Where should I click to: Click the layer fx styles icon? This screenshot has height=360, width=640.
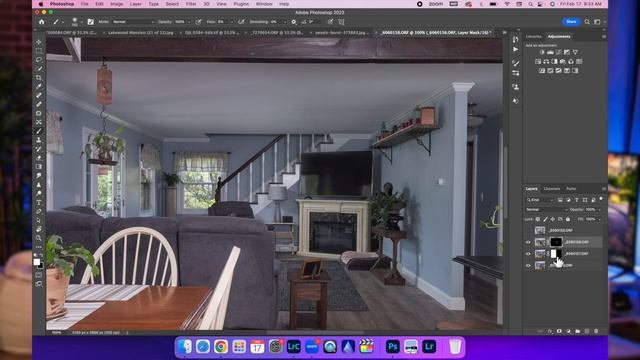tap(550, 331)
